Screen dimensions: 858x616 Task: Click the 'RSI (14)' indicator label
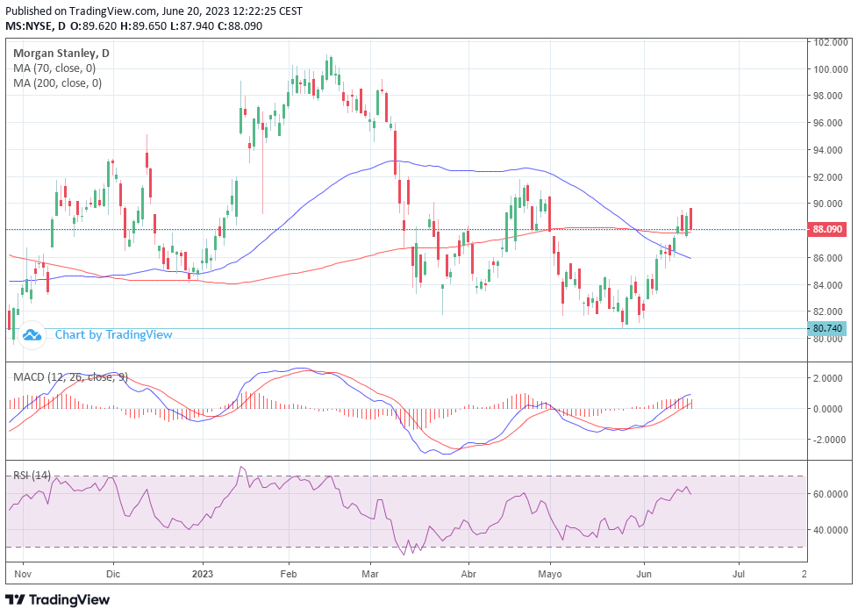point(32,476)
